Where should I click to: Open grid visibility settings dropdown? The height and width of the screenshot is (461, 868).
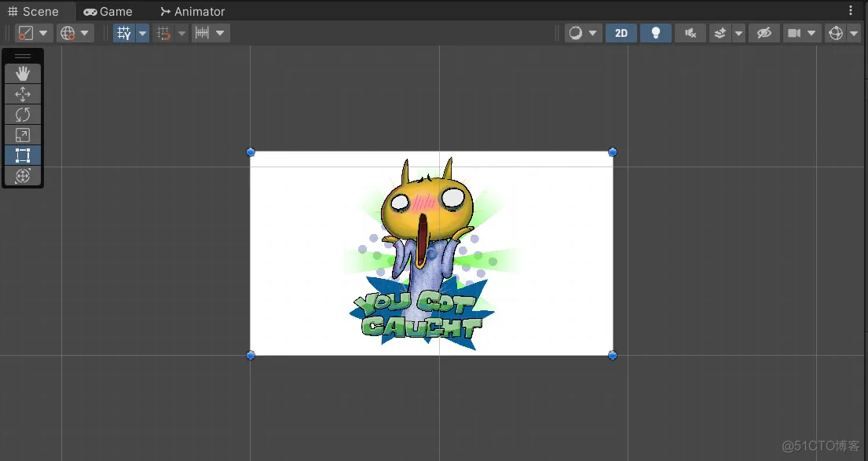click(142, 33)
